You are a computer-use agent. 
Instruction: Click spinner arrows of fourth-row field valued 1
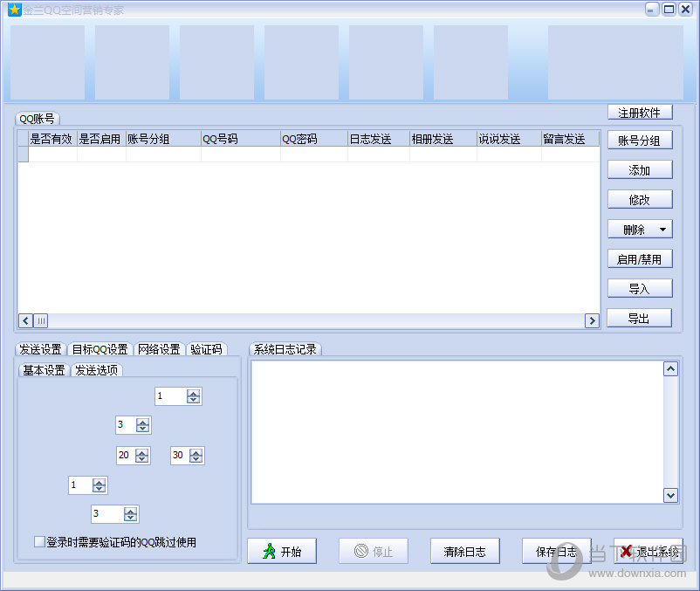point(100,484)
